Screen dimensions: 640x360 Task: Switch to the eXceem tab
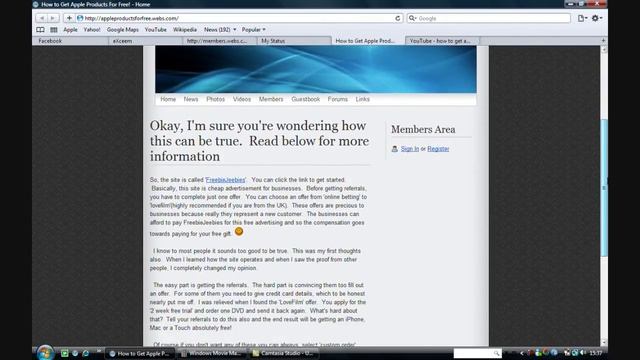click(x=145, y=41)
